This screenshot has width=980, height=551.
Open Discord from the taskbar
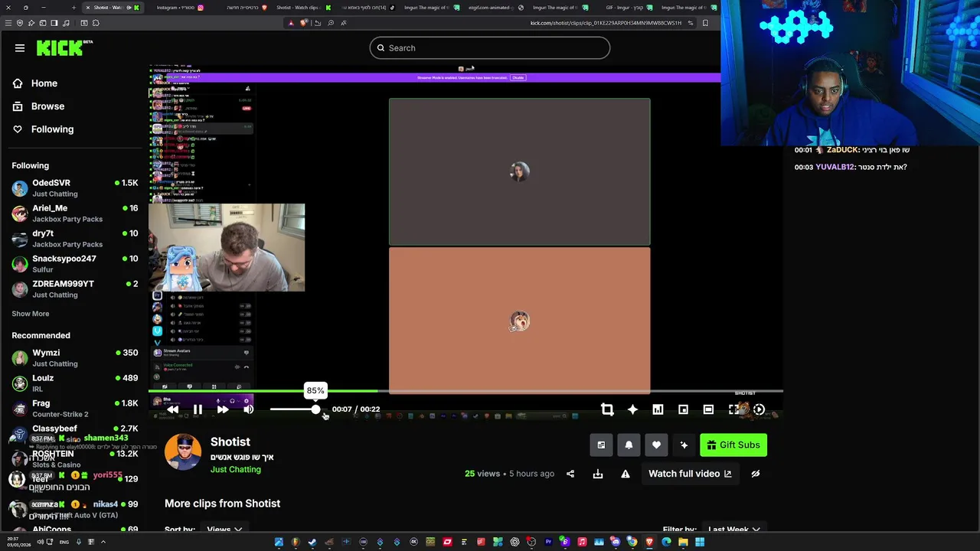(x=615, y=542)
